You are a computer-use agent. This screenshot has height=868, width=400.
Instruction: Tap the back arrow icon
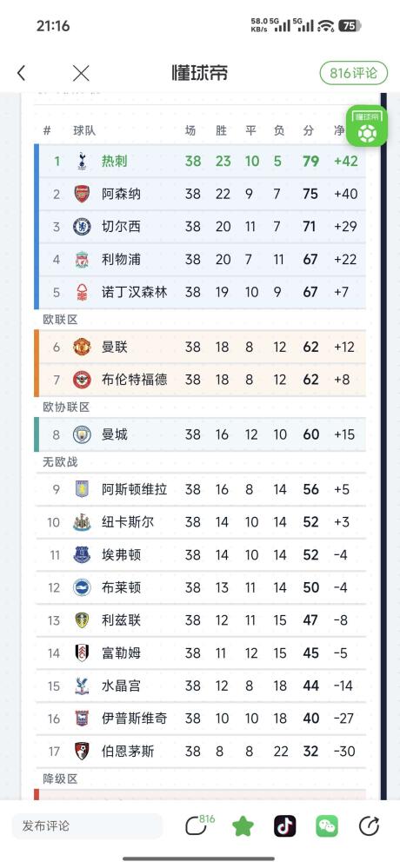21,73
